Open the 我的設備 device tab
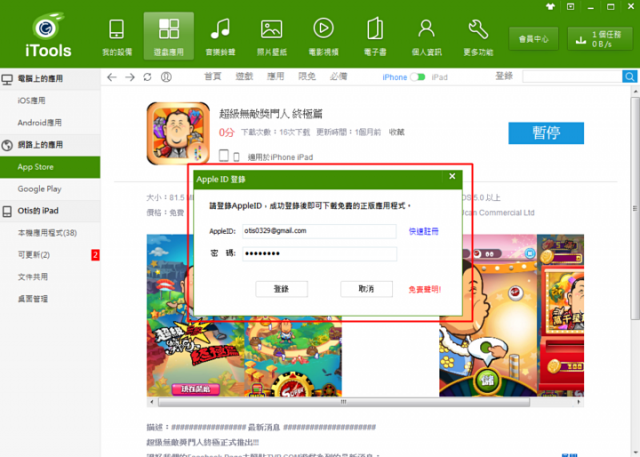The height and width of the screenshot is (457, 640). tap(117, 37)
